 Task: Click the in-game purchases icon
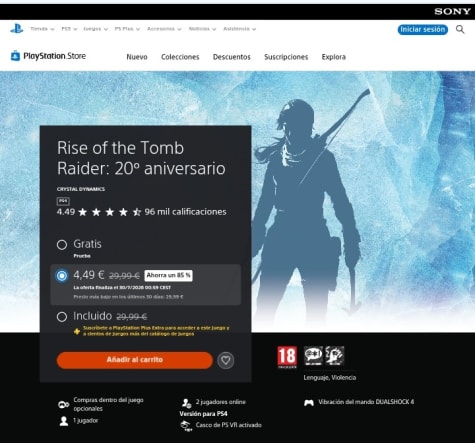point(63,404)
